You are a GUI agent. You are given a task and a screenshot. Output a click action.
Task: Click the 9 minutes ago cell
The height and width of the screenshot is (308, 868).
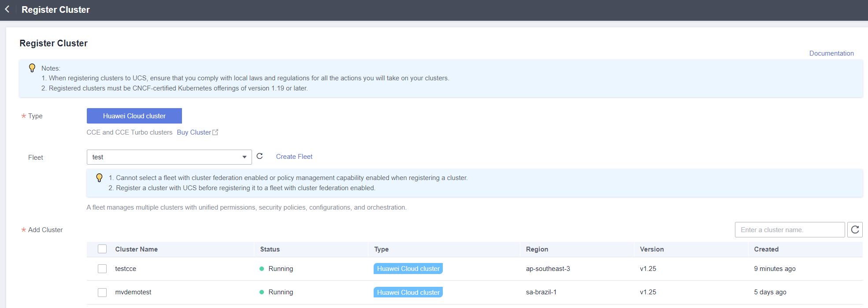point(775,269)
